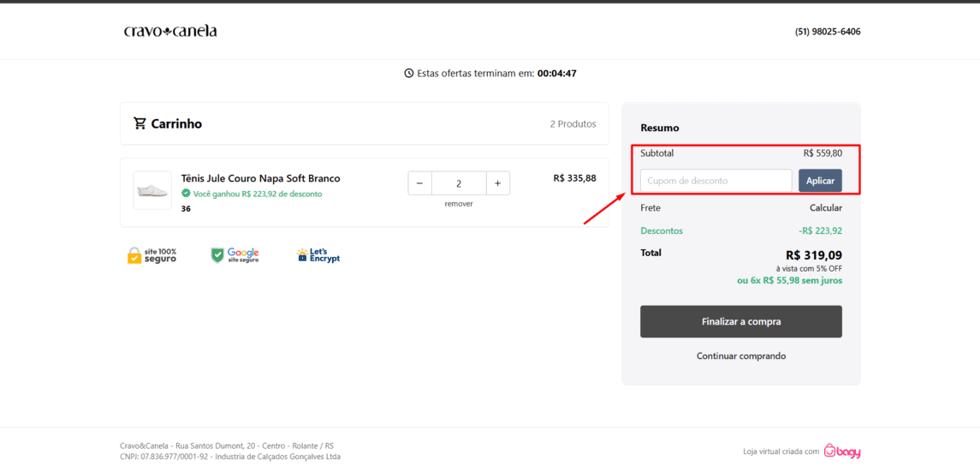Click 'ou 6x R$ 55,98 sem juros' text
980x472 pixels.
tap(789, 281)
